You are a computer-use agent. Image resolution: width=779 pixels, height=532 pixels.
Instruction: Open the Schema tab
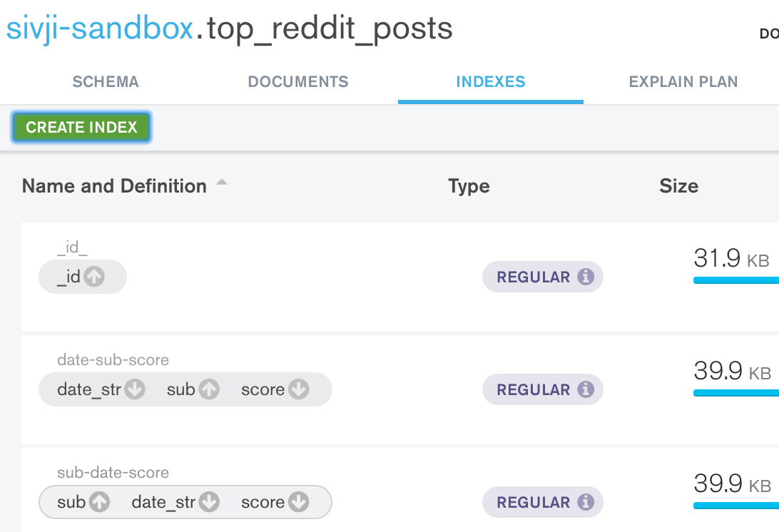[x=106, y=82]
